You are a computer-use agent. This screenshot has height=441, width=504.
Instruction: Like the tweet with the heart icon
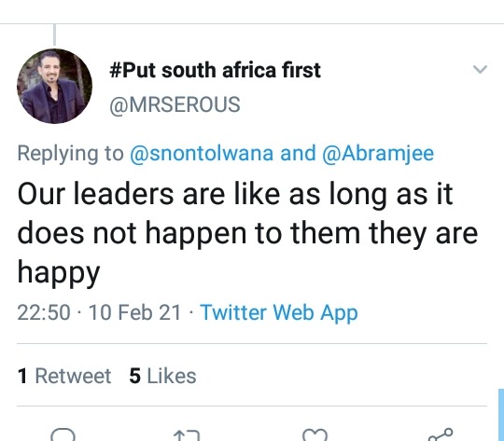coord(315,434)
